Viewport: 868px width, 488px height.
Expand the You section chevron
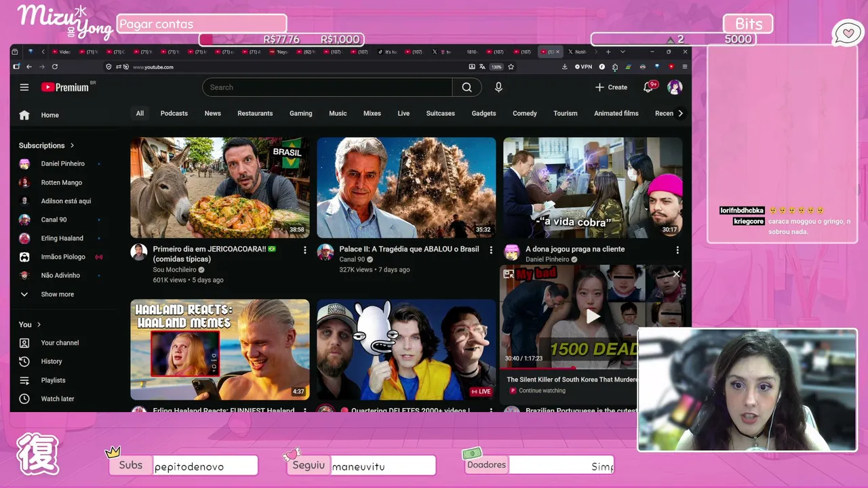click(39, 325)
